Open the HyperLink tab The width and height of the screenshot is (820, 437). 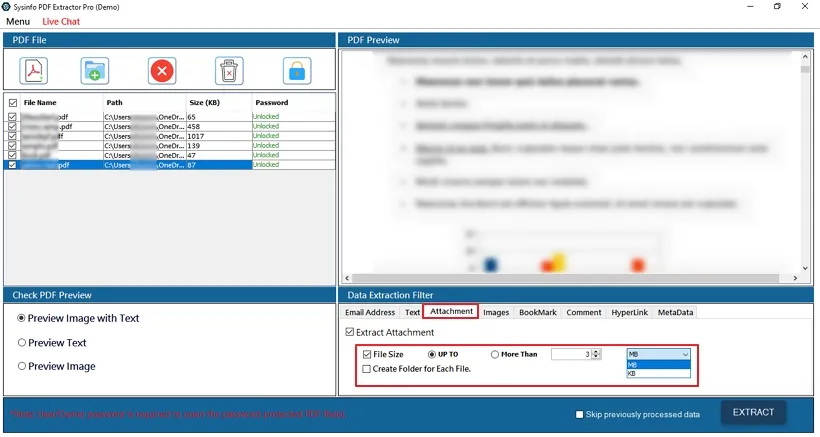click(630, 312)
